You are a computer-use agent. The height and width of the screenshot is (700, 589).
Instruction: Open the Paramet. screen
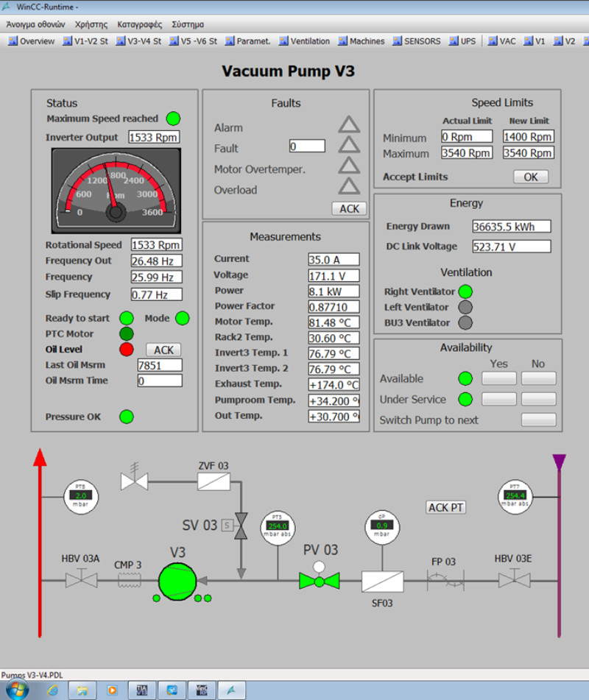[x=248, y=41]
